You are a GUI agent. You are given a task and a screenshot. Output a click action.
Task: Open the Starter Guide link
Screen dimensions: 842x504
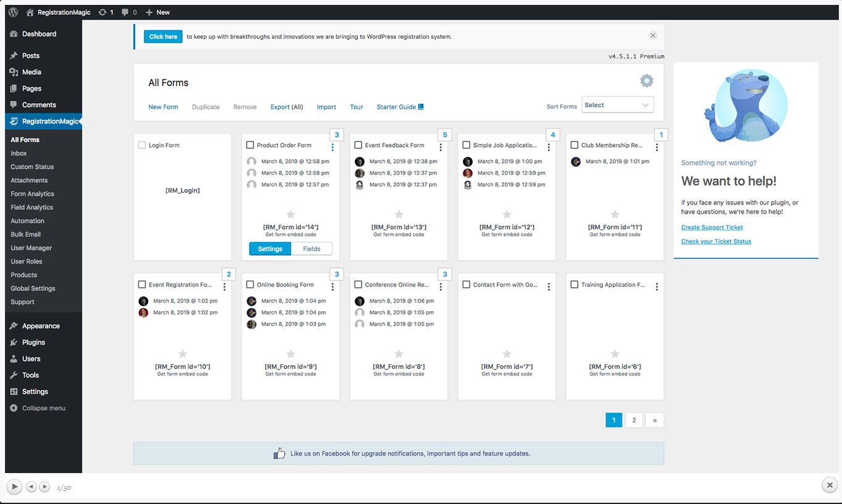coord(400,107)
